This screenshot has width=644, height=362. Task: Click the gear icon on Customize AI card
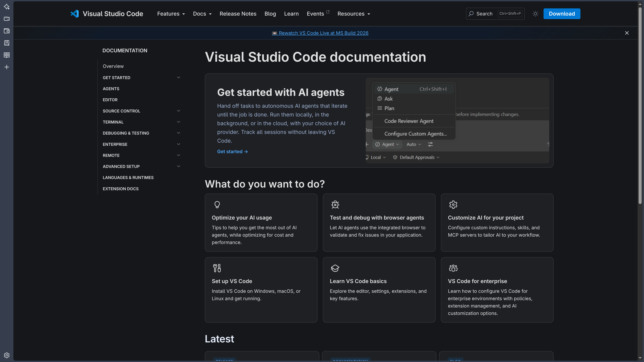(x=453, y=205)
